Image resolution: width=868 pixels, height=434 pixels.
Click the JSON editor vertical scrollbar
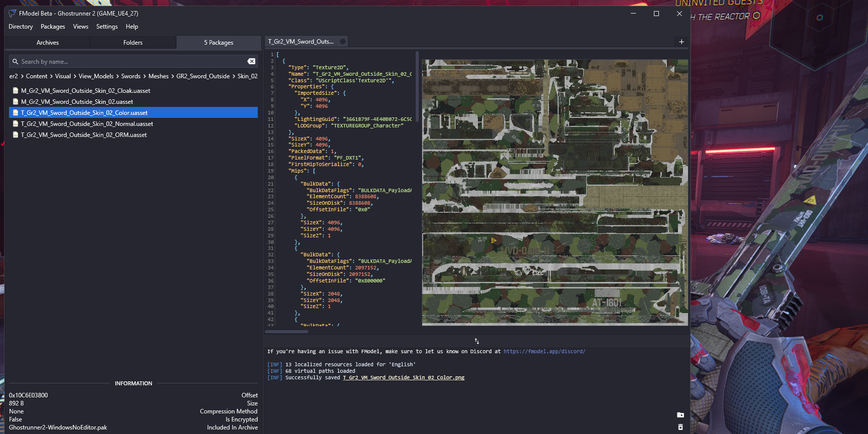(x=417, y=86)
